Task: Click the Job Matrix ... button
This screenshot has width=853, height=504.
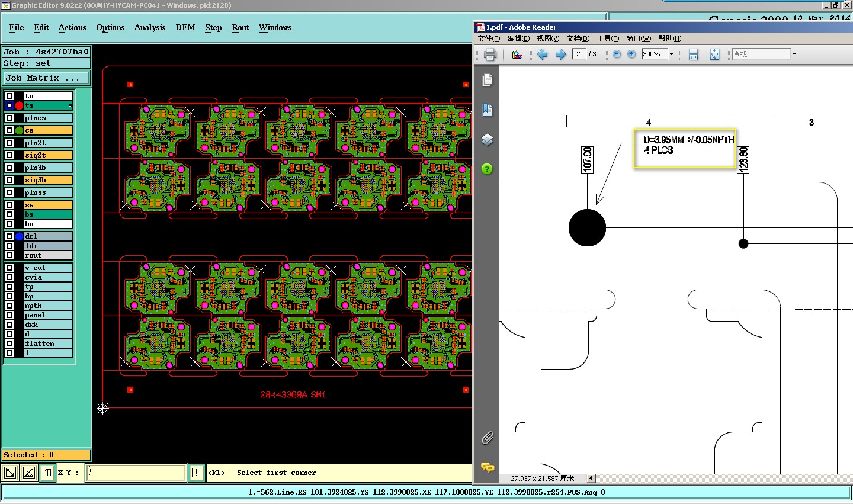Action: pyautogui.click(x=46, y=78)
